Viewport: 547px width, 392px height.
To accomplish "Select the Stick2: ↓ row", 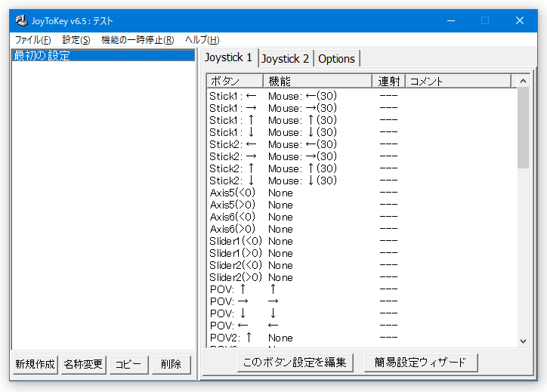I will pyautogui.click(x=362, y=181).
